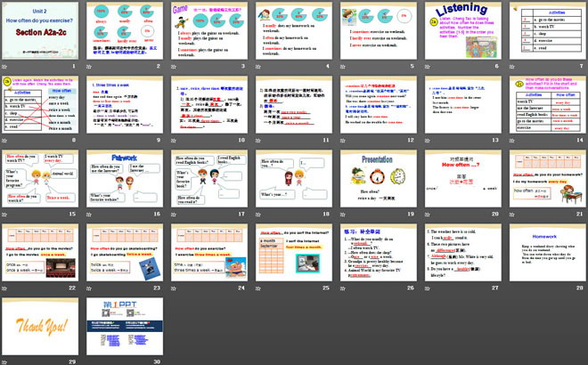
Task: Select slide 19 'Presentation' clocks thumbnail
Action: coord(379,178)
